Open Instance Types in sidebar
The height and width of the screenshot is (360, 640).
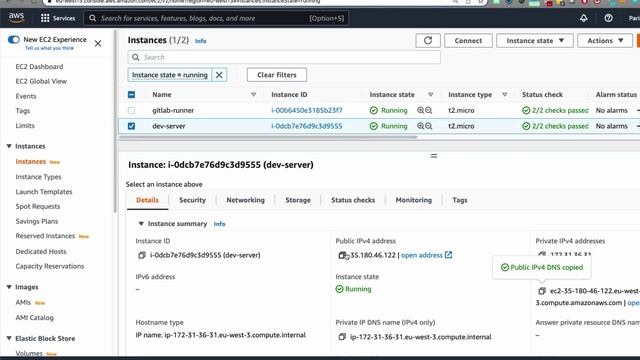[38, 177]
